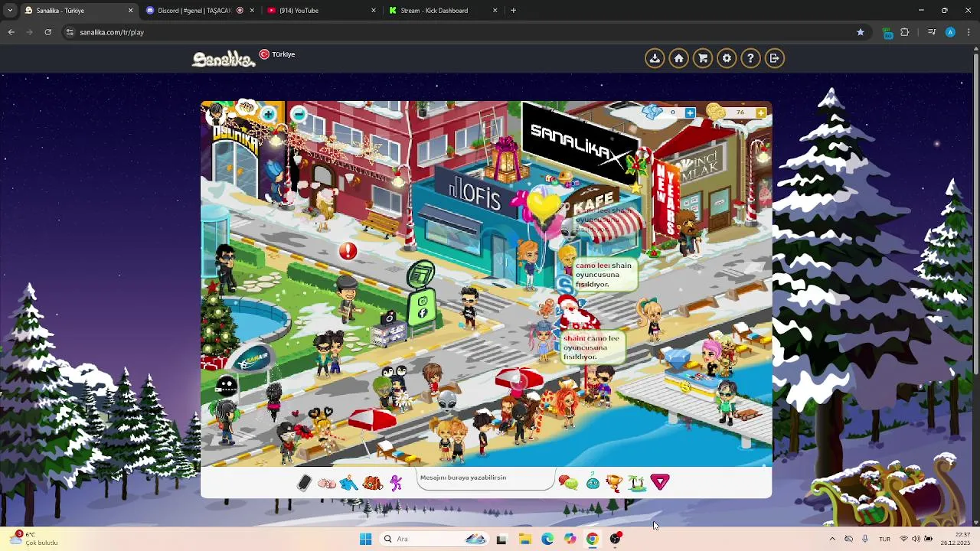This screenshot has height=551, width=980.
Task: Open the blue clothing wardrobe icon
Action: pos(349,483)
